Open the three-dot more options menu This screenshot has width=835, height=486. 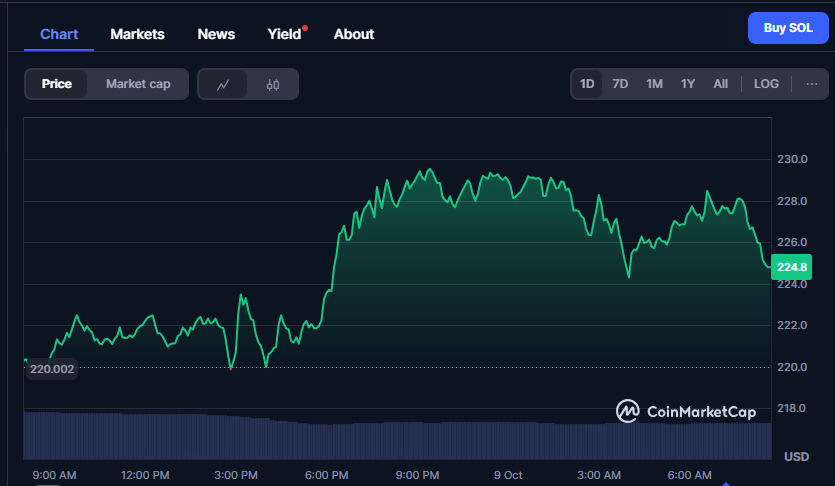click(x=811, y=84)
